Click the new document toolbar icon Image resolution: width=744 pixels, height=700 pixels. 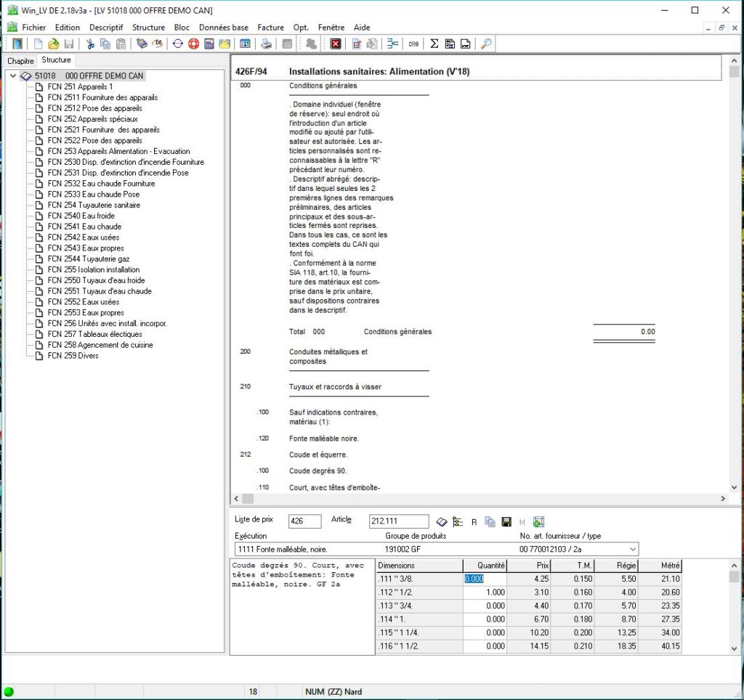click(38, 44)
